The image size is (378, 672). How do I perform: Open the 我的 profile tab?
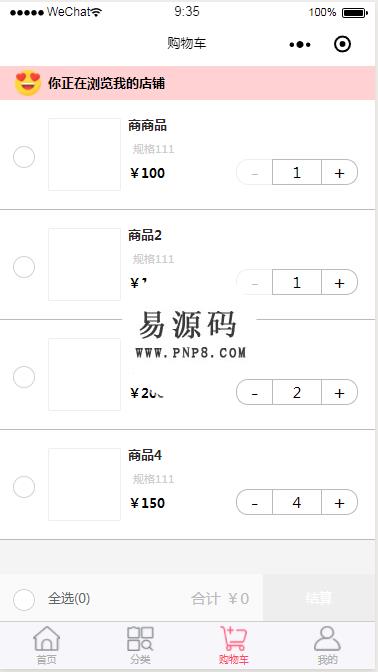point(327,645)
